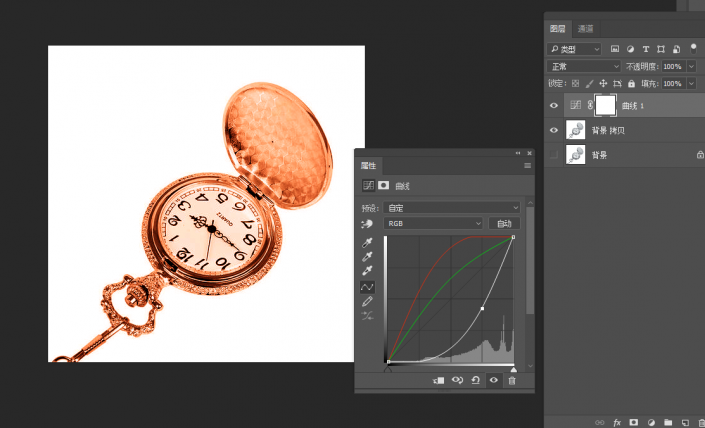Select the black point eyedropper in Curves
705x428 pixels.
tap(367, 243)
